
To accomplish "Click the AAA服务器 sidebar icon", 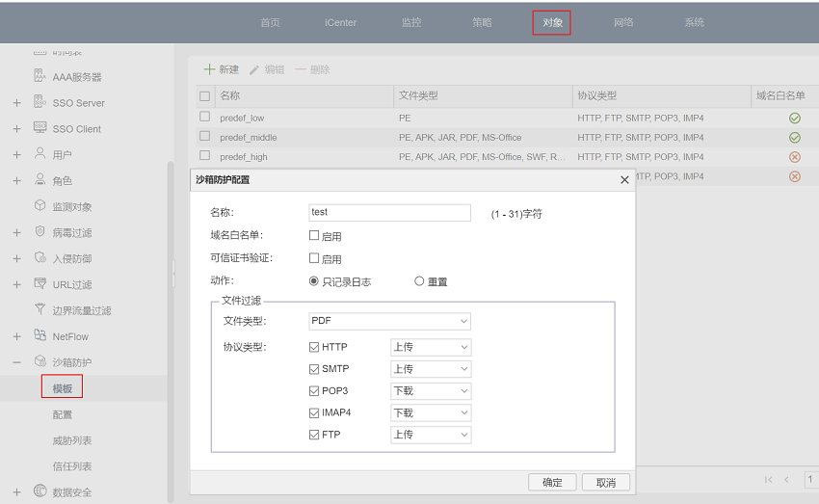I will [x=40, y=76].
